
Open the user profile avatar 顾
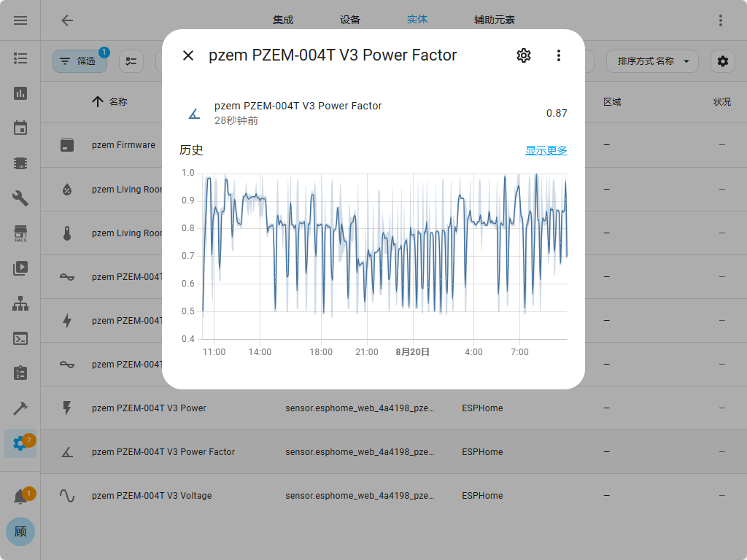point(20,532)
